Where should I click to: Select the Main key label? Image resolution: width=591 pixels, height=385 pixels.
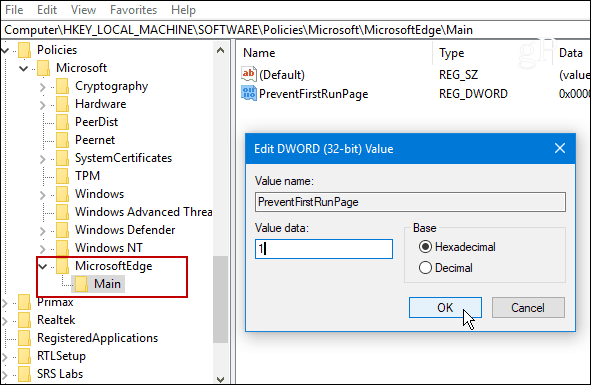pyautogui.click(x=107, y=284)
